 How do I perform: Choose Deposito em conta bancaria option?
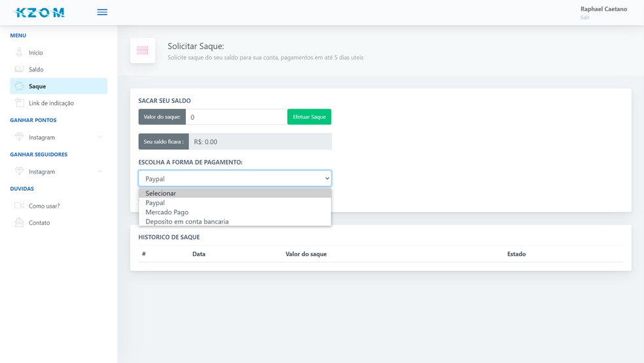click(235, 221)
